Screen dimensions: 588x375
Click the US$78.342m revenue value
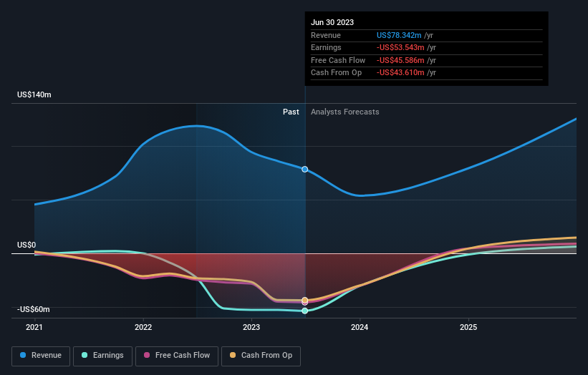coord(399,35)
